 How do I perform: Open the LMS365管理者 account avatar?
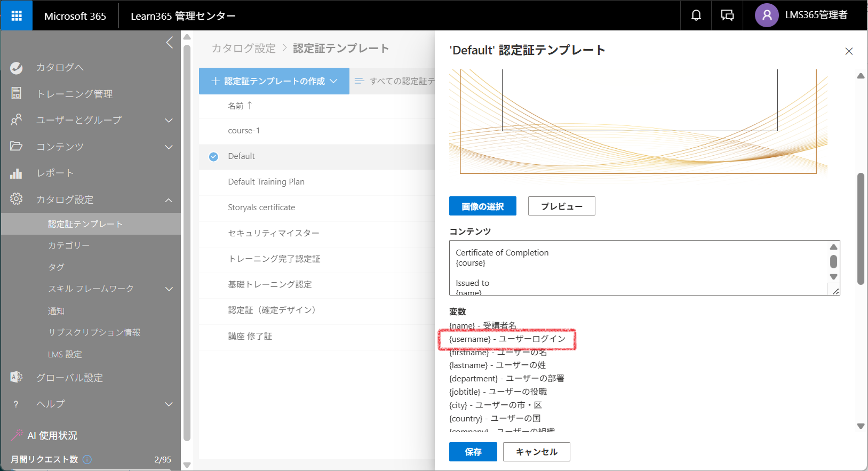pos(767,15)
